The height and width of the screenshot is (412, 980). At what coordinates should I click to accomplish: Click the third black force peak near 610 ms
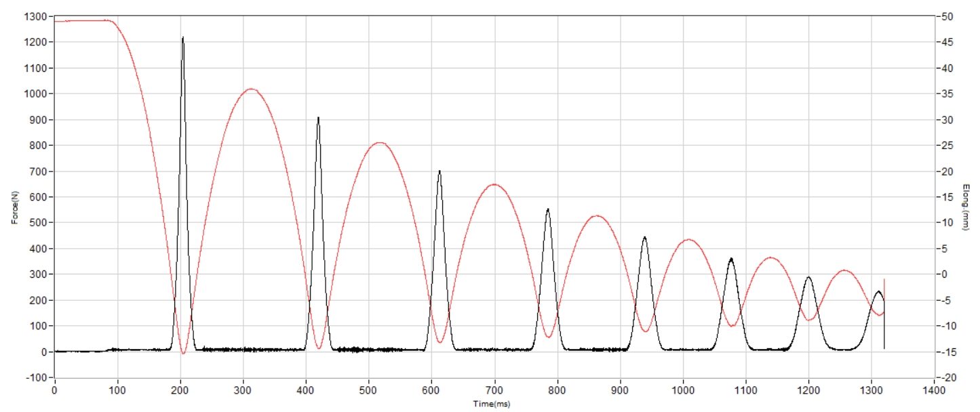[x=439, y=171]
